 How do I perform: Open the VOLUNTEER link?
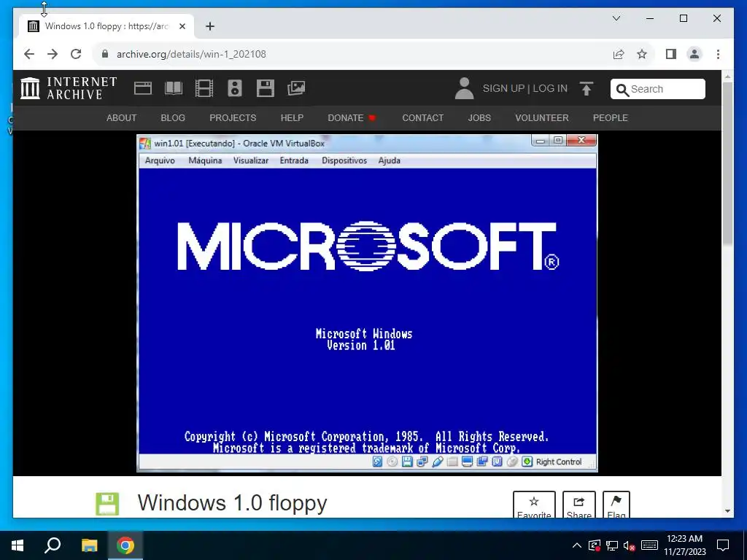click(x=542, y=118)
